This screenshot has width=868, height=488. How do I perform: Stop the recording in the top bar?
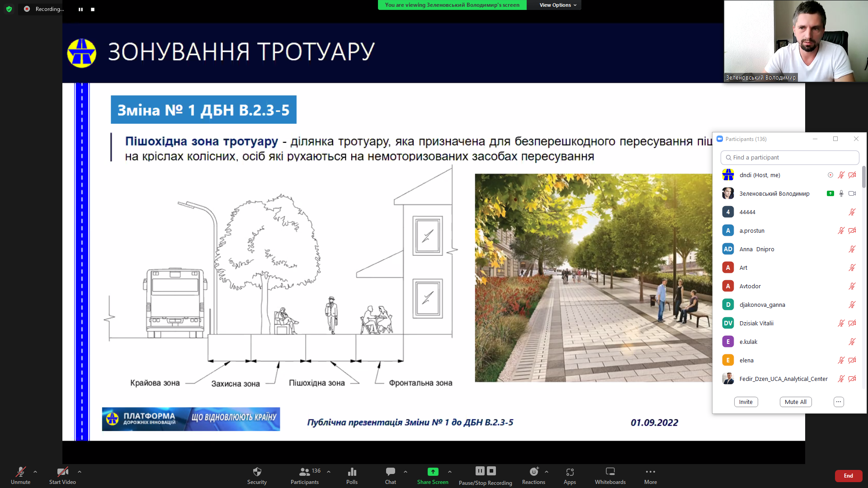pos(93,9)
